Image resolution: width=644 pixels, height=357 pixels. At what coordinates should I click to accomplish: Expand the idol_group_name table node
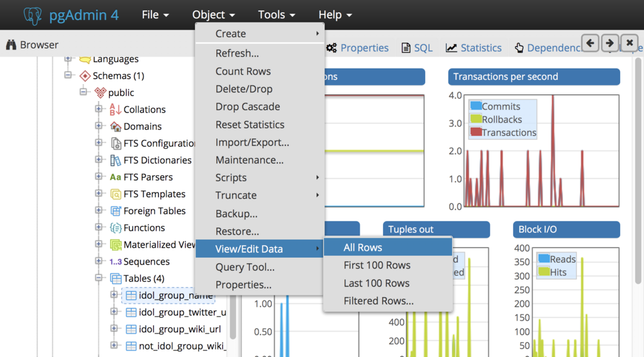pos(114,295)
